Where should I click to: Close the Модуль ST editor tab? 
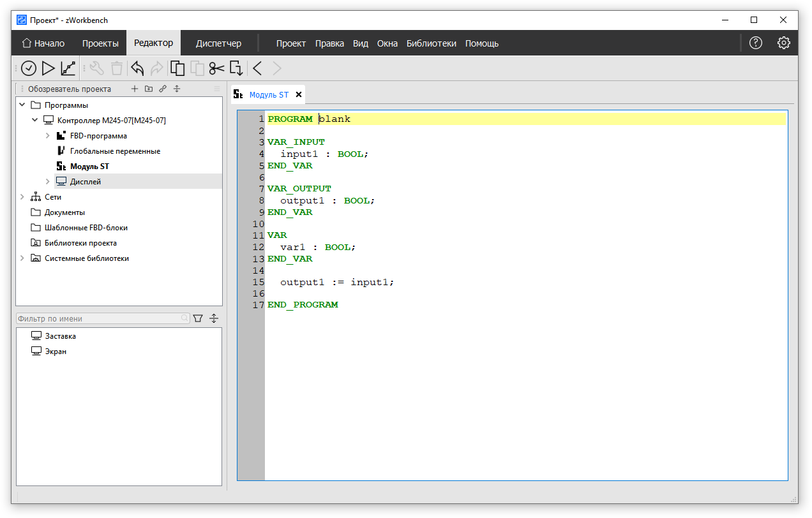click(299, 94)
